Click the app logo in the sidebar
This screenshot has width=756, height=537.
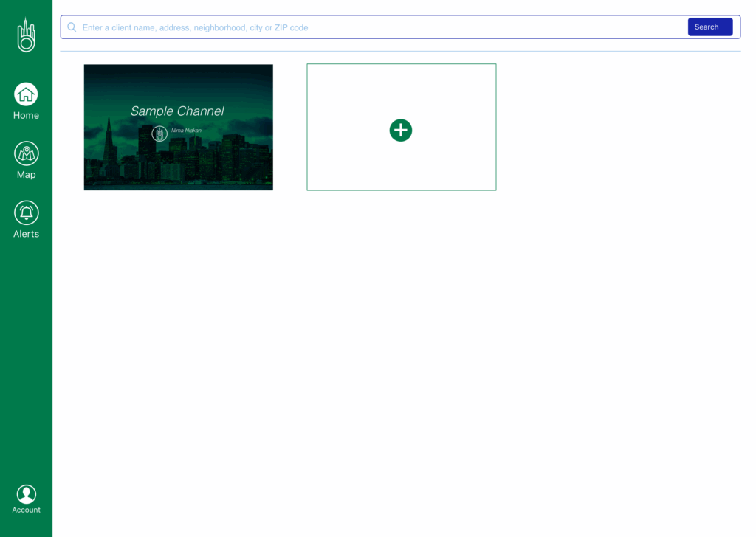(x=26, y=35)
